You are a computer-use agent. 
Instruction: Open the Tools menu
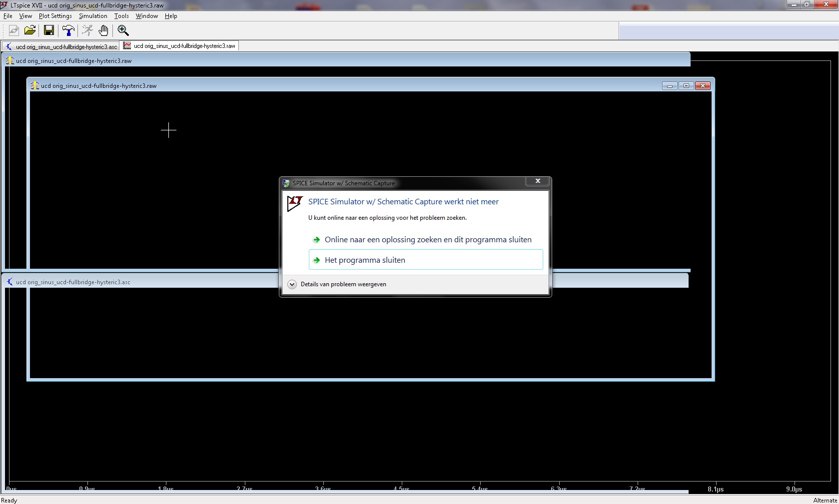click(x=121, y=16)
